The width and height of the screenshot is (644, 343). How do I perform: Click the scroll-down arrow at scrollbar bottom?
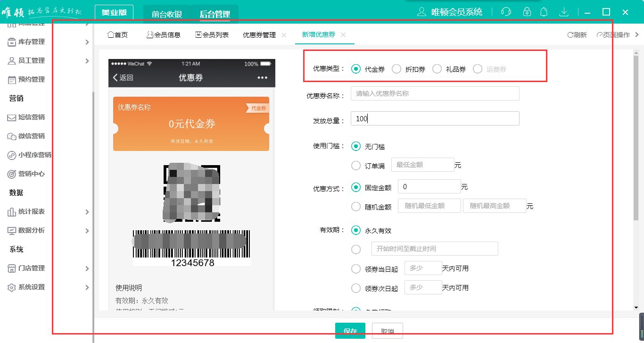tap(636, 307)
